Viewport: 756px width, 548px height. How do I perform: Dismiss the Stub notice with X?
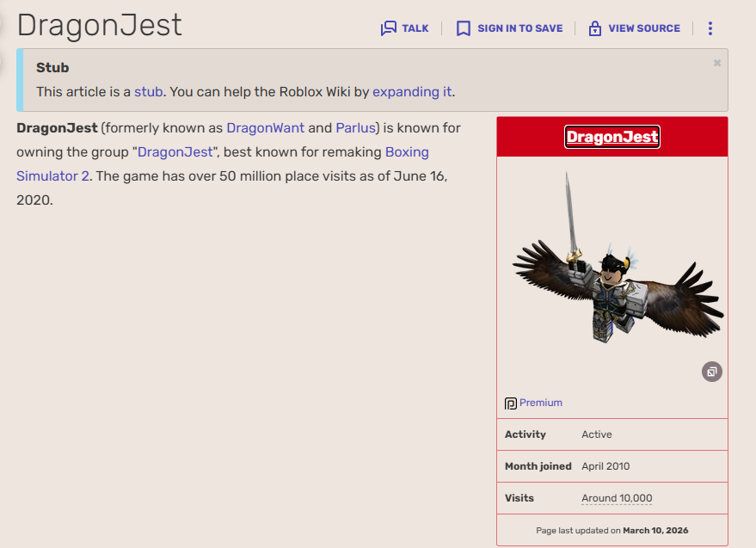pyautogui.click(x=717, y=63)
